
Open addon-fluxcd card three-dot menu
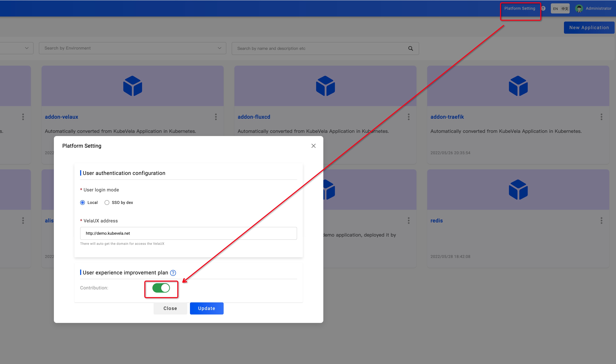[x=409, y=117]
